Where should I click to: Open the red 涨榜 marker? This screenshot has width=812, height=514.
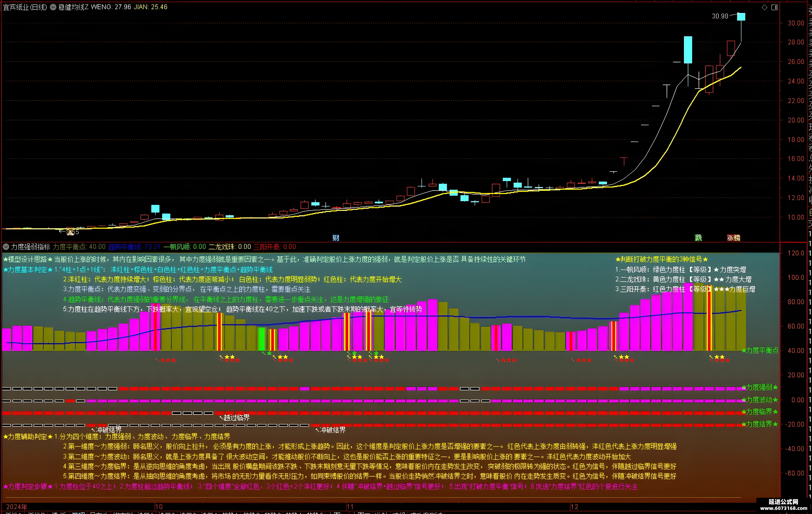pos(733,238)
